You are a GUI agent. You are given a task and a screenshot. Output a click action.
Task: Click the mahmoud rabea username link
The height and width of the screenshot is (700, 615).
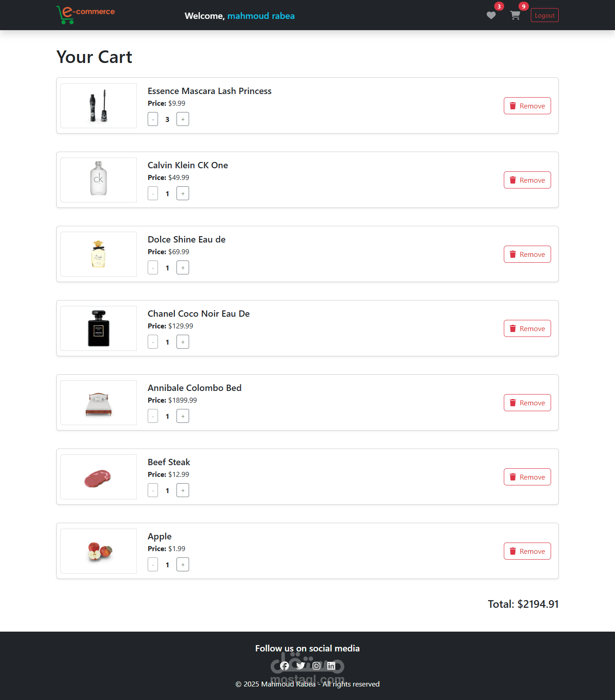[261, 16]
